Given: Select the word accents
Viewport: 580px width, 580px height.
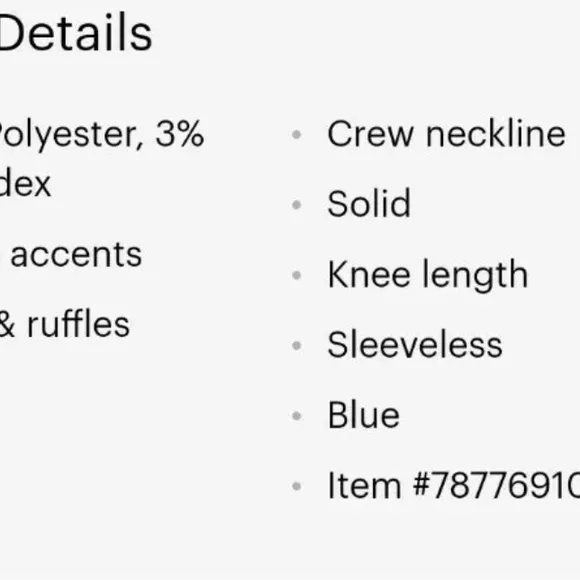Looking at the screenshot, I should tap(76, 255).
